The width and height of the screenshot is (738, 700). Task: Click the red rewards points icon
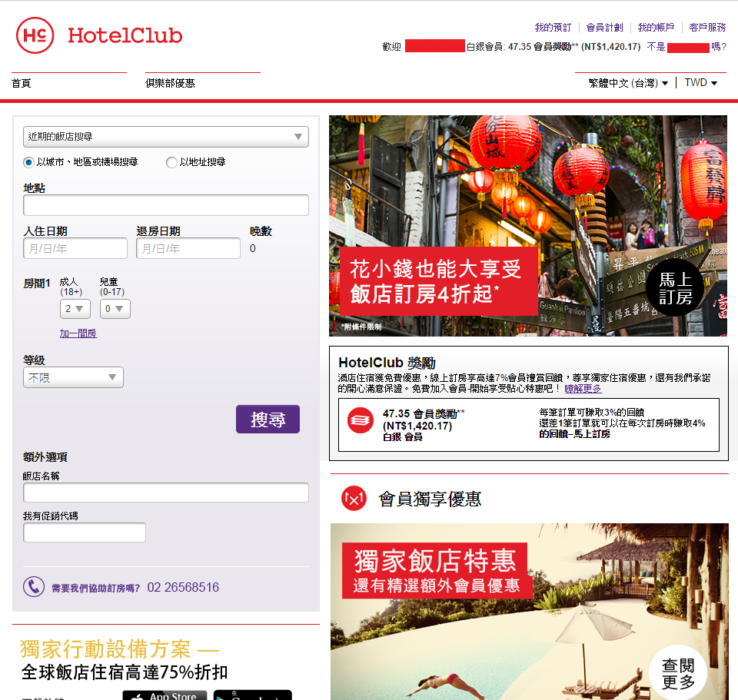tap(361, 420)
